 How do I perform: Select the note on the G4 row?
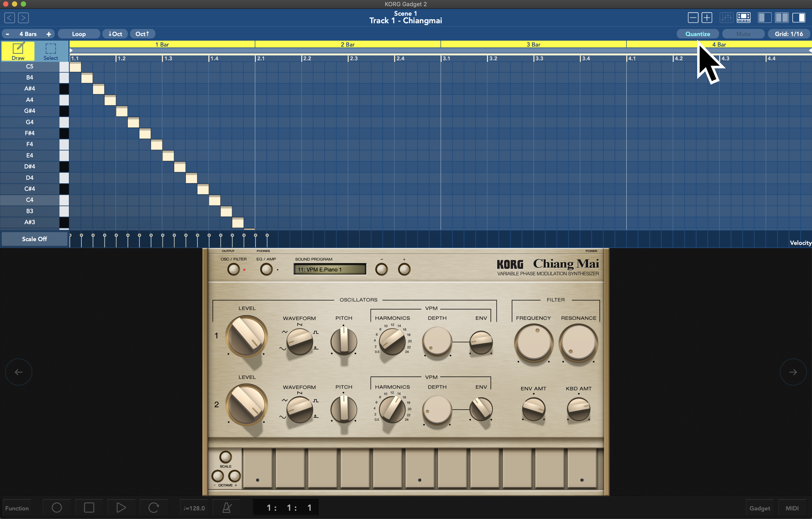[x=134, y=122]
